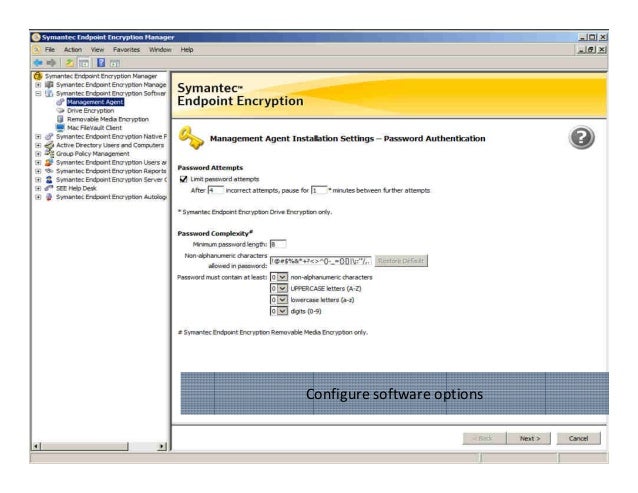Click the Next > button

[x=530, y=438]
